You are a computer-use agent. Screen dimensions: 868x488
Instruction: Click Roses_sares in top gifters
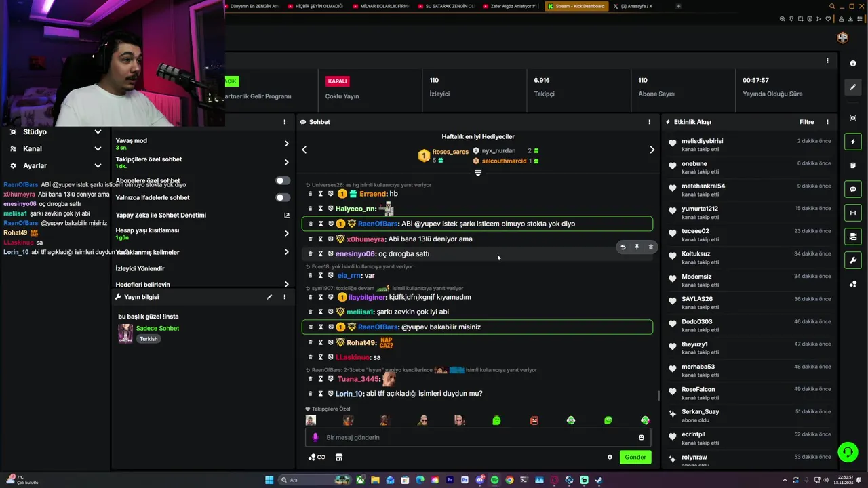coord(450,152)
